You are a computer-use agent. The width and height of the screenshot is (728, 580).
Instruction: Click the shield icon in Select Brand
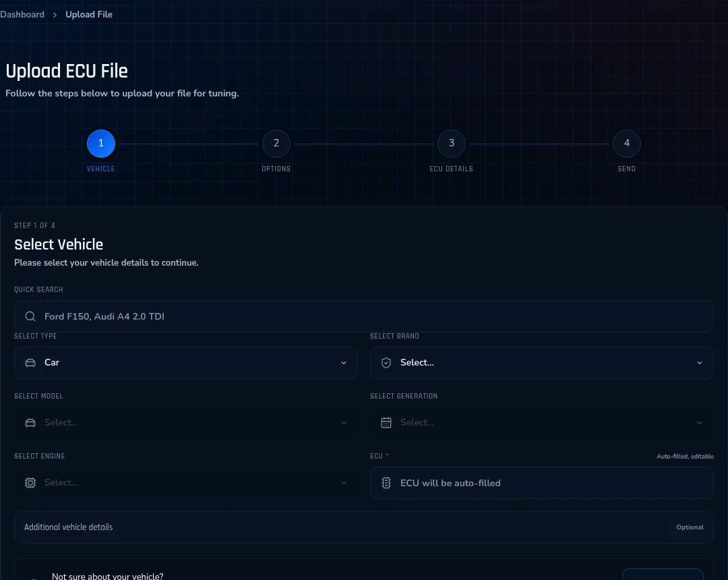[386, 363]
